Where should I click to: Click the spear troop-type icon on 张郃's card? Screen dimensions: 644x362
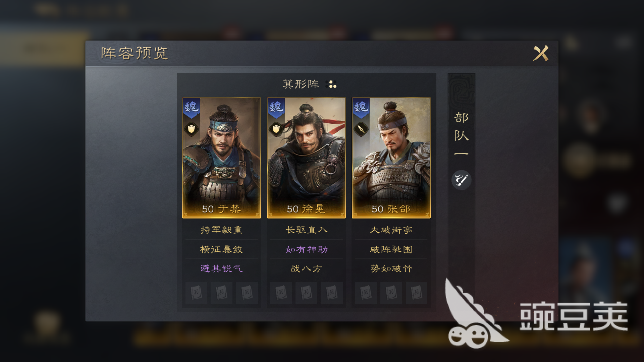click(x=361, y=129)
